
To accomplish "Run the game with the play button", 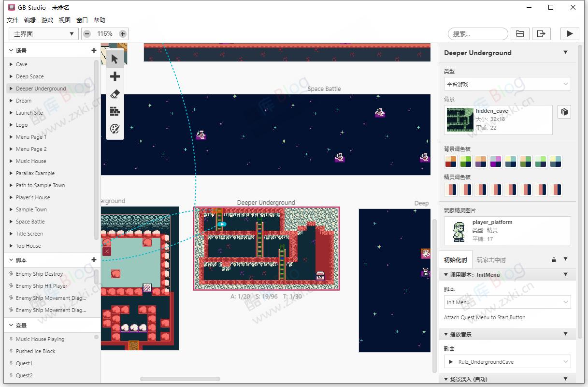I will coord(569,33).
